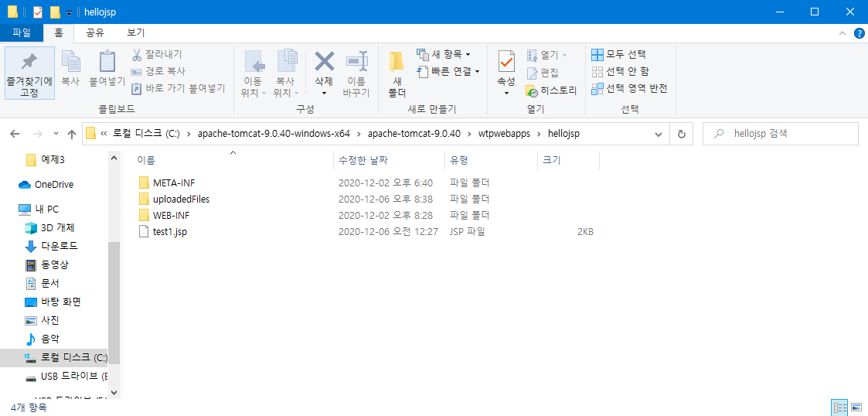Go back with the left arrow

coord(15,134)
